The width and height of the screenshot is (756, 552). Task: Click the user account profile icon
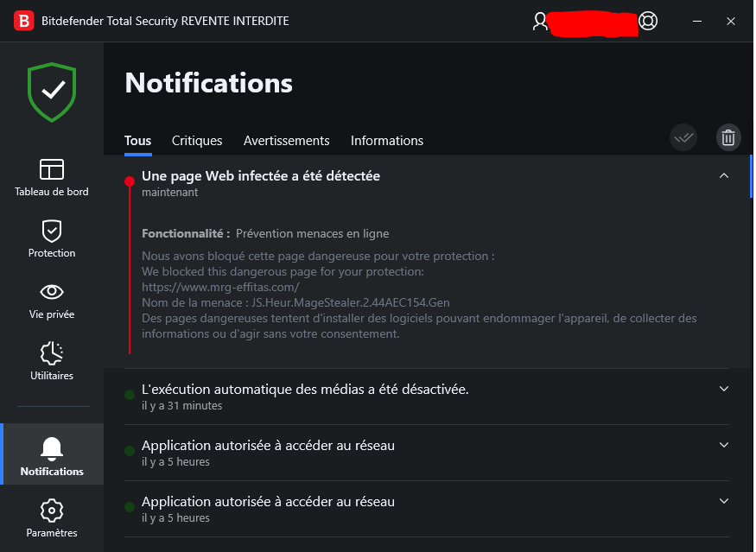tap(541, 21)
